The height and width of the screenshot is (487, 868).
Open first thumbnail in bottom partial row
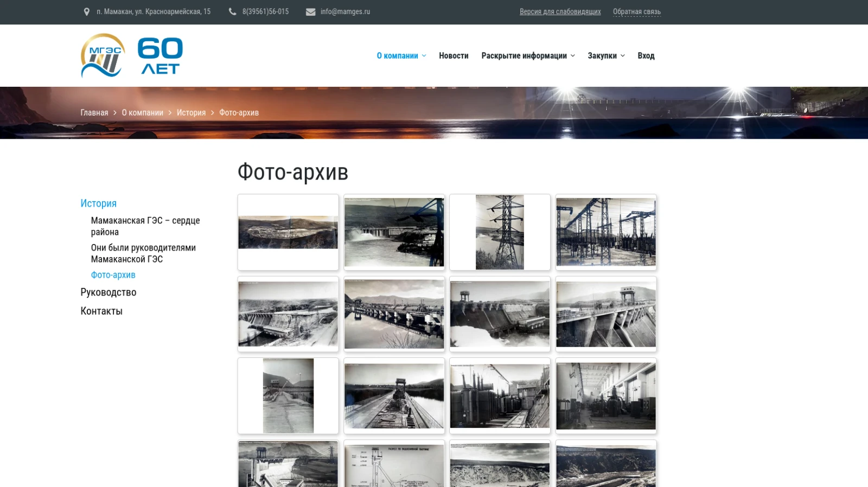pyautogui.click(x=288, y=464)
